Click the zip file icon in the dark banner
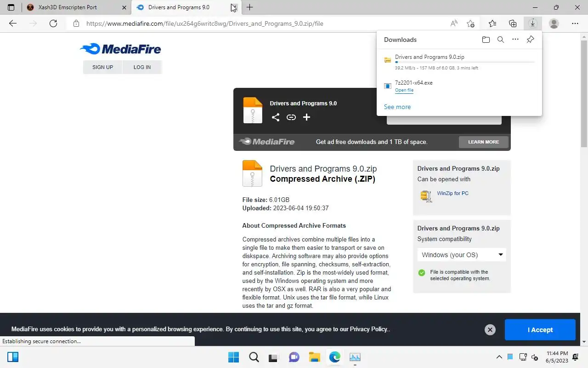The width and height of the screenshot is (588, 368). pos(252,110)
